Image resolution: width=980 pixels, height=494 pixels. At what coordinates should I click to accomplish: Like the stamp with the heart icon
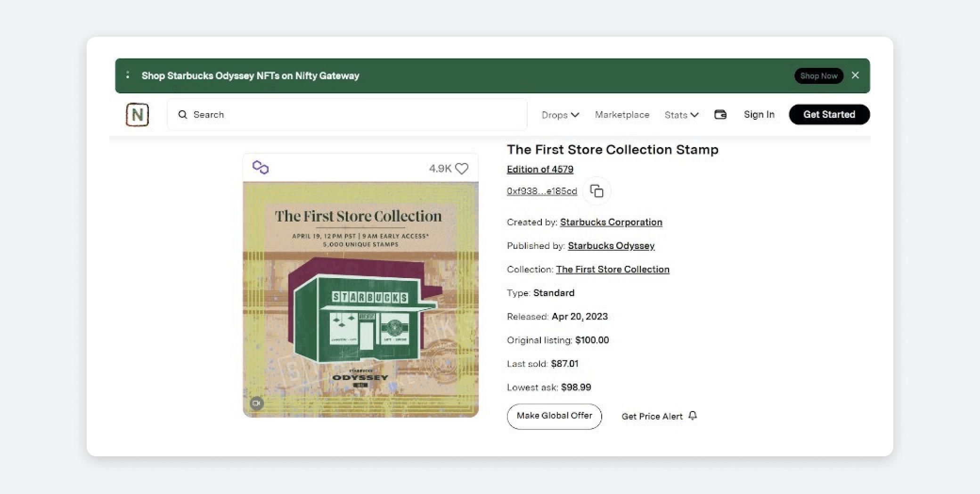[x=462, y=168]
